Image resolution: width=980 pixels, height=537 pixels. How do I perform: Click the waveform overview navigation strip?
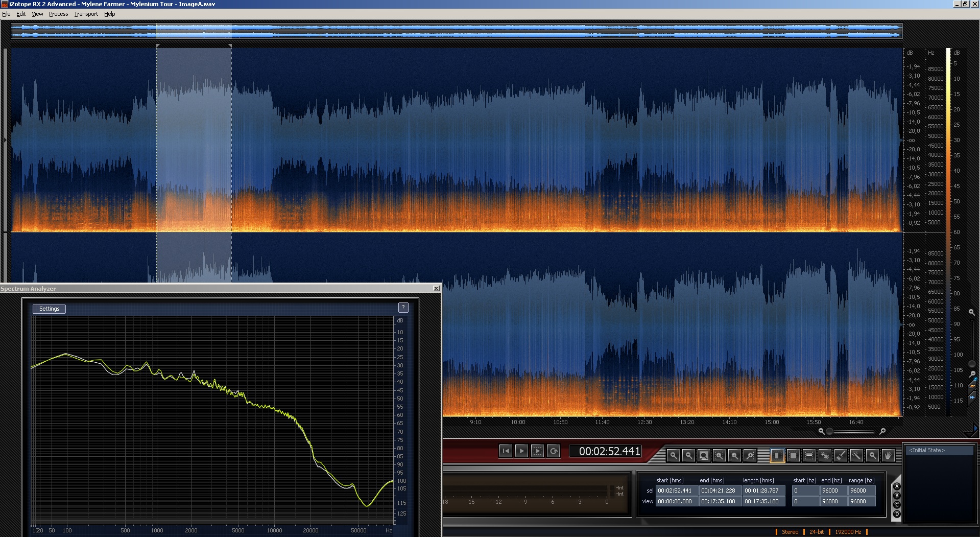(457, 31)
